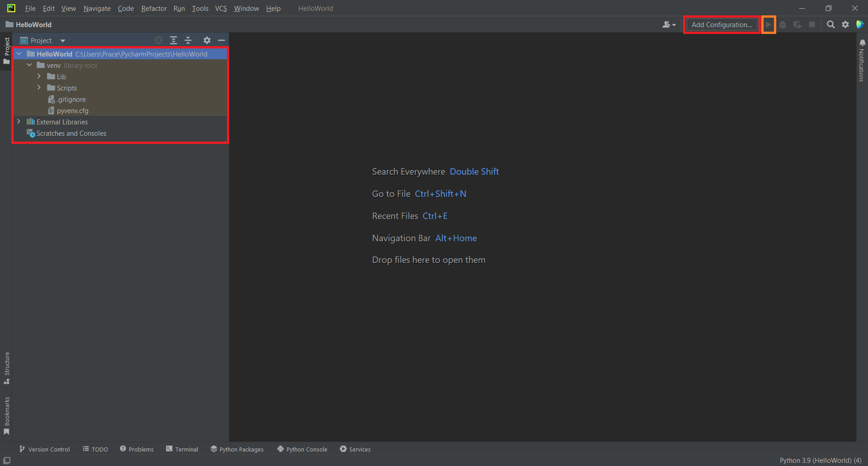
Task: Click the Stop square icon
Action: point(812,24)
